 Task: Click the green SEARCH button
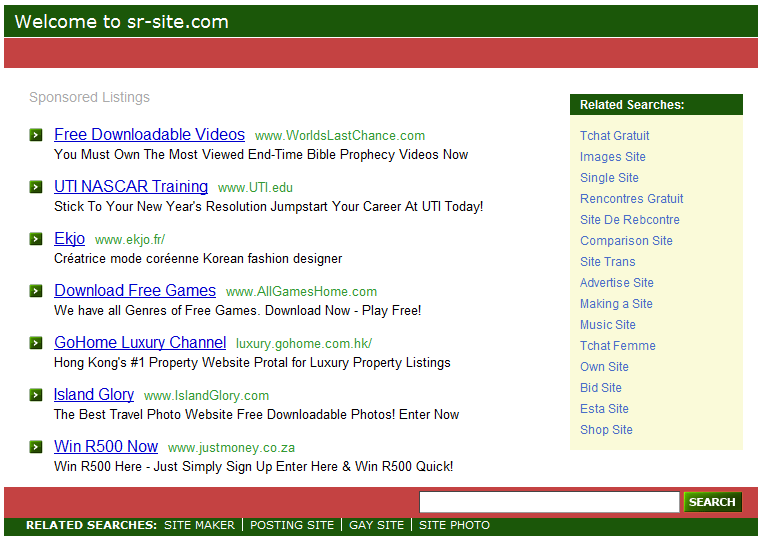click(x=713, y=502)
